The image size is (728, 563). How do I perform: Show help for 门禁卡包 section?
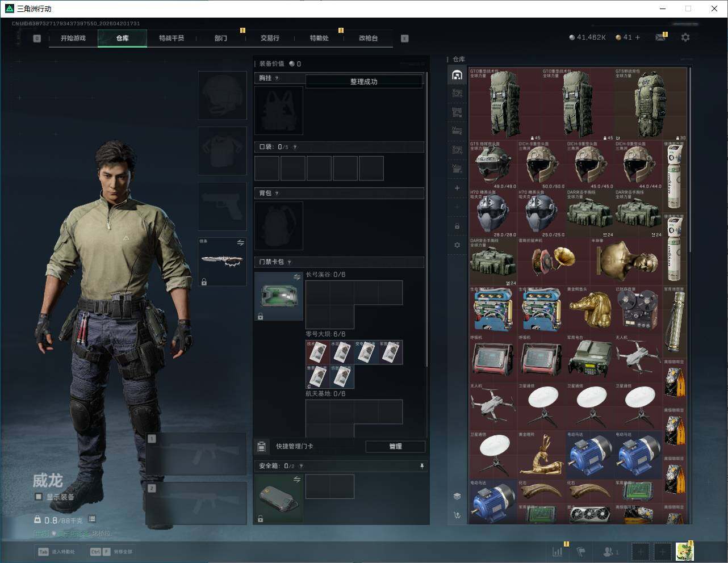[x=289, y=262]
